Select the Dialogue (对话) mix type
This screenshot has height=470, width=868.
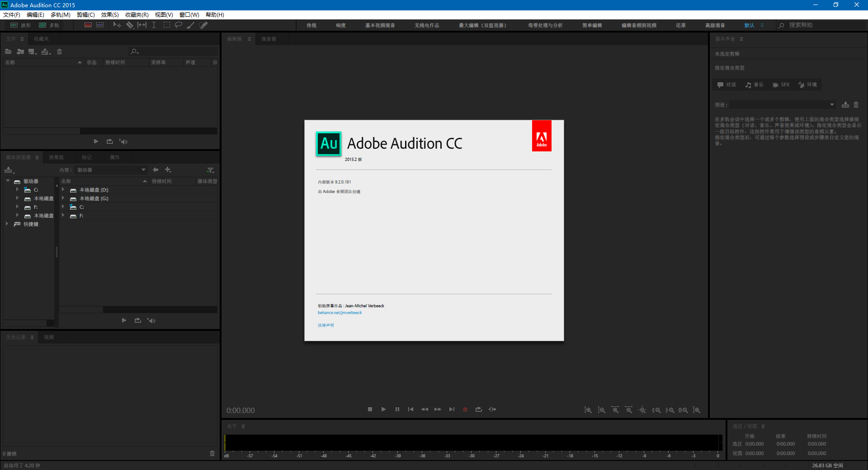coord(726,85)
